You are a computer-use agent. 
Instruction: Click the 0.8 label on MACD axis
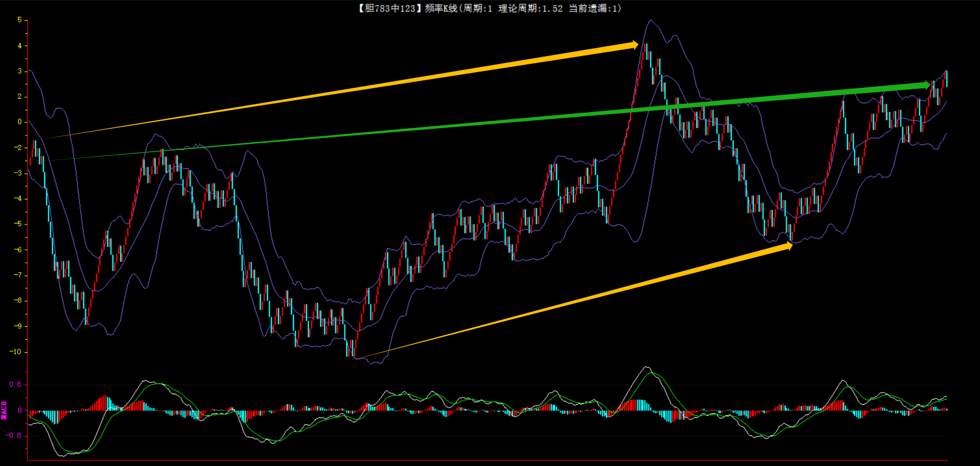tap(15, 384)
